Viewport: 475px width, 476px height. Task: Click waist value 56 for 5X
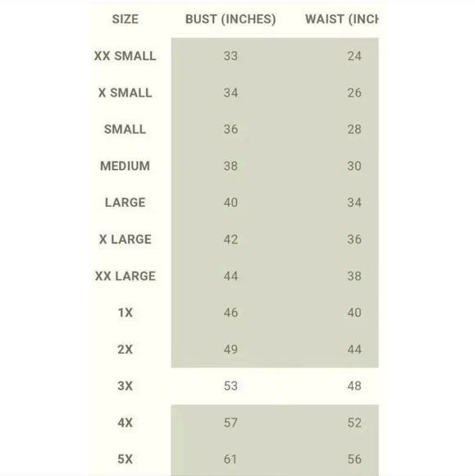click(354, 459)
